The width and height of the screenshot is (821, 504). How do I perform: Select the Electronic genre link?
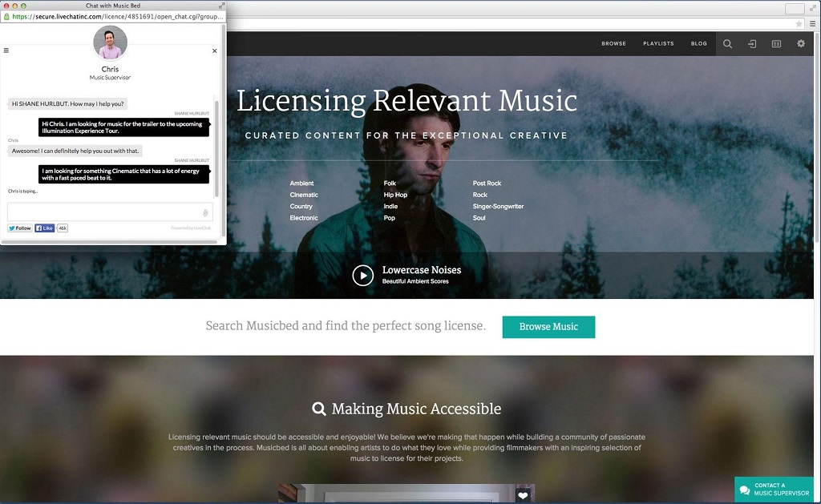304,218
